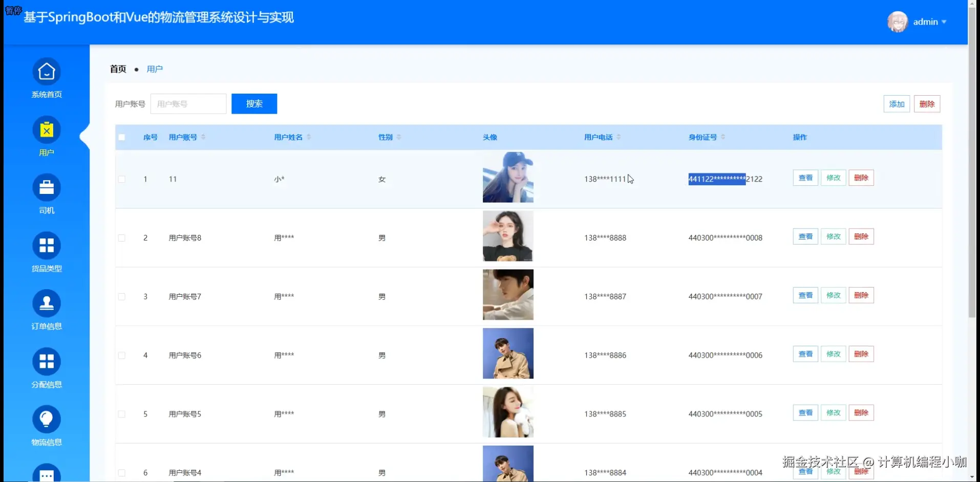Click 查看 for 用户账号7

tap(806, 296)
